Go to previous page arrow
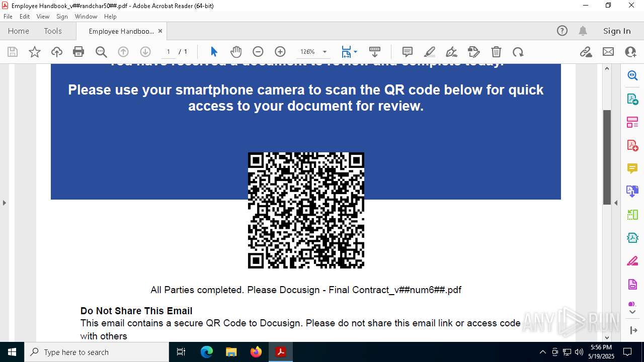 point(123,52)
